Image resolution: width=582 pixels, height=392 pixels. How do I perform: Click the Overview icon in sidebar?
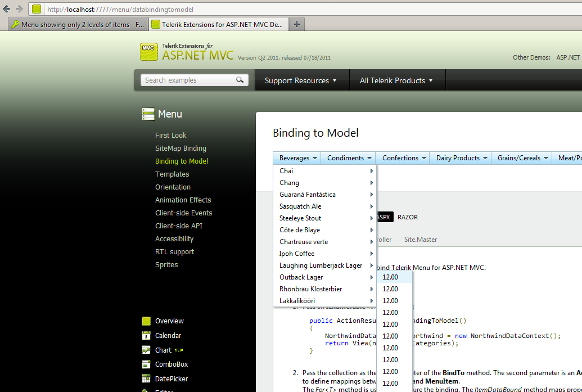pyautogui.click(x=146, y=321)
